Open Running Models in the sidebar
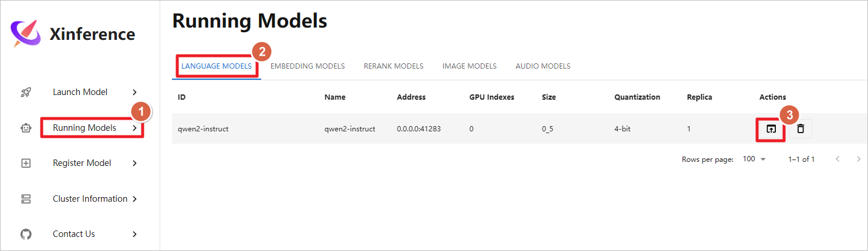The width and height of the screenshot is (868, 251). point(85,128)
